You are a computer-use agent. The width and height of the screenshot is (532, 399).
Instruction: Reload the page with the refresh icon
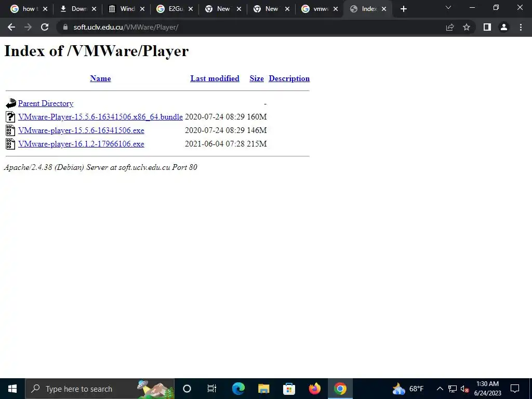pos(45,27)
